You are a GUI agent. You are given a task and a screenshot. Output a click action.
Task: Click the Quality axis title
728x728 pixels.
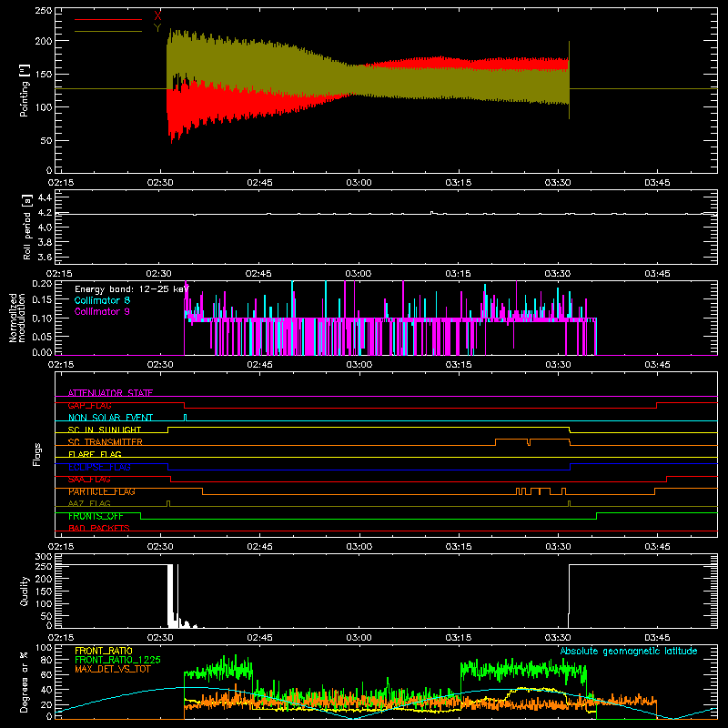coord(25,591)
